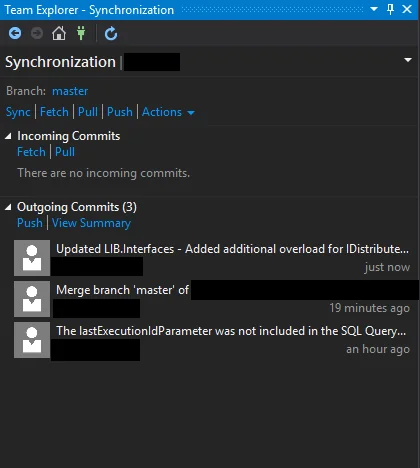Expand the Synchronization page header dropdown
The image size is (420, 468).
point(408,60)
